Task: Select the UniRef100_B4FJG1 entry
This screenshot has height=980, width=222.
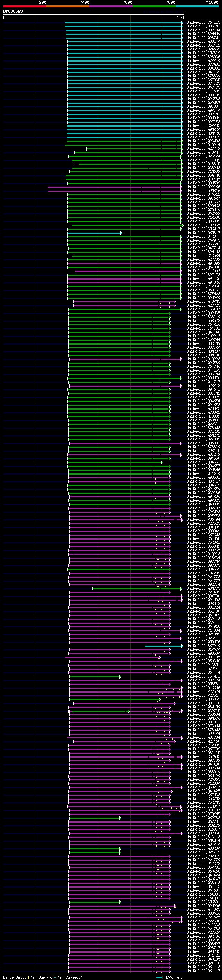Action: pos(203,72)
